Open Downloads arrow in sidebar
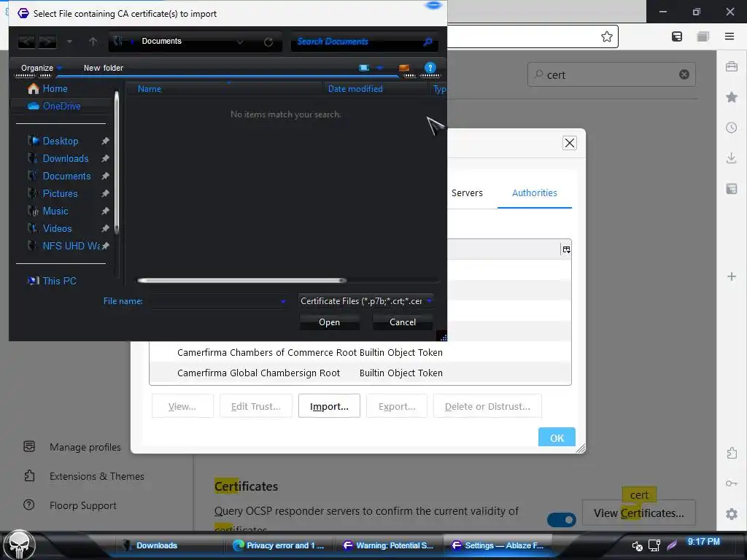 coord(732,158)
